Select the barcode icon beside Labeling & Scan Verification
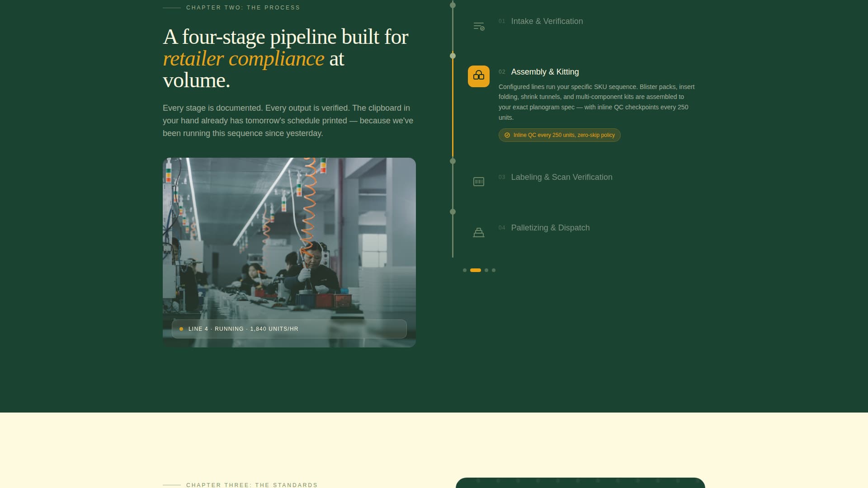868x488 pixels. [478, 181]
